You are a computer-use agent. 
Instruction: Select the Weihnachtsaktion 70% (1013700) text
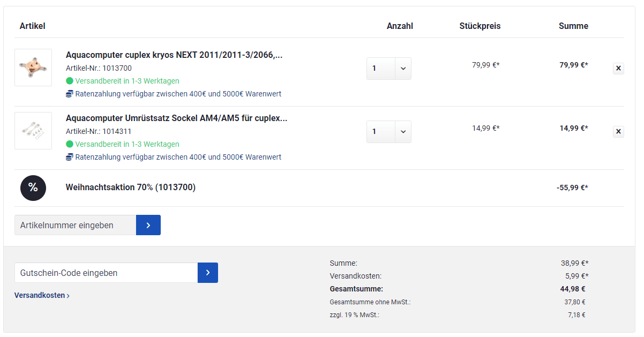tap(131, 188)
